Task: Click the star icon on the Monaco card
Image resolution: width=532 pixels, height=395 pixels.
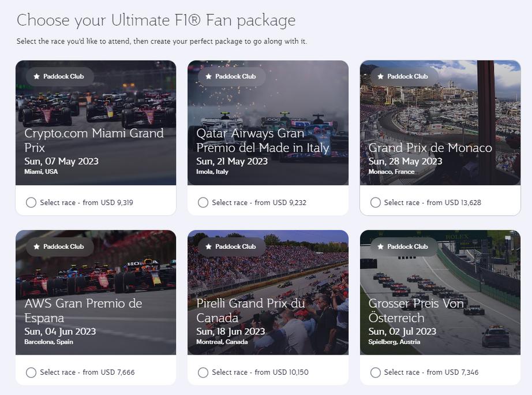Action: [x=381, y=76]
